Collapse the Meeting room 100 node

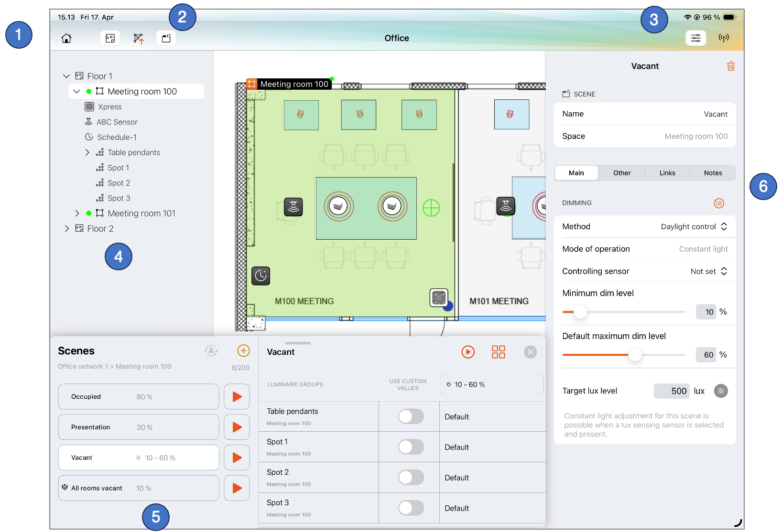click(x=76, y=91)
